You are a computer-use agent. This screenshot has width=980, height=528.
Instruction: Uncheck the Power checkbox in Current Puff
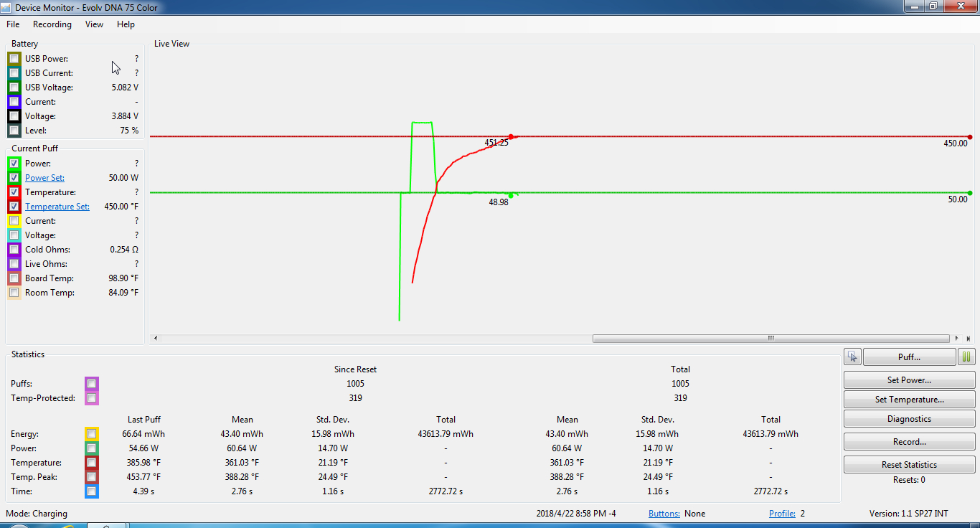click(14, 164)
